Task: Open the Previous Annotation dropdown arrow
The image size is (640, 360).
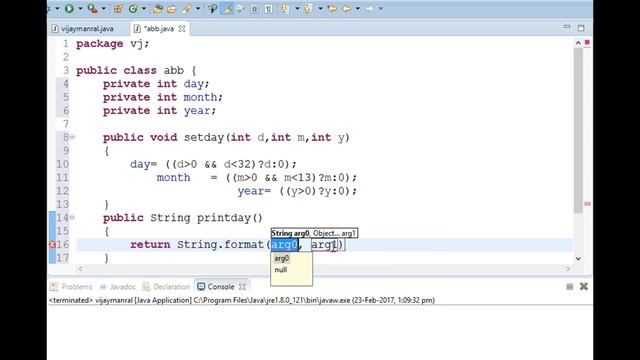Action: pos(320,9)
